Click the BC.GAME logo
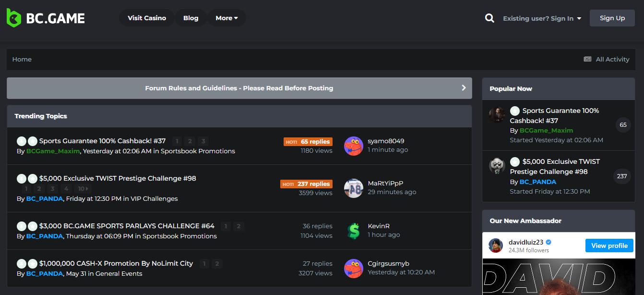The width and height of the screenshot is (644, 295). coord(46,18)
